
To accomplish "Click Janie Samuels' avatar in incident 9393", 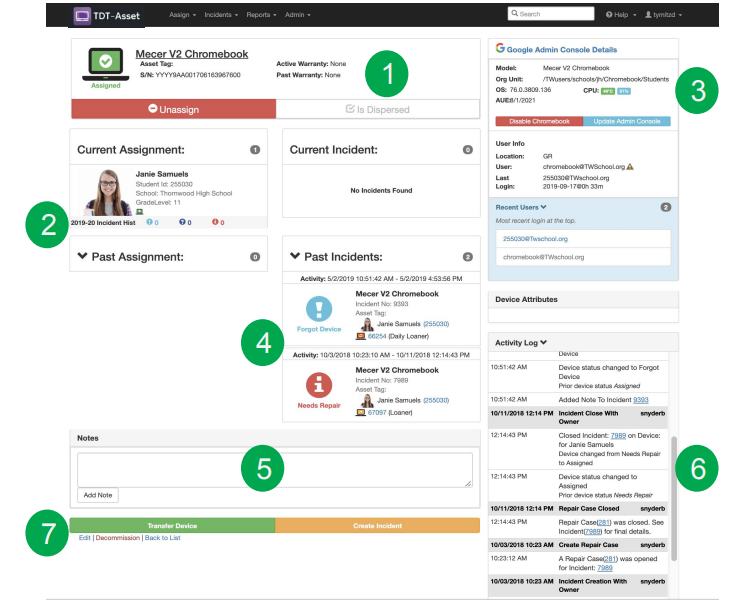I will 367,324.
